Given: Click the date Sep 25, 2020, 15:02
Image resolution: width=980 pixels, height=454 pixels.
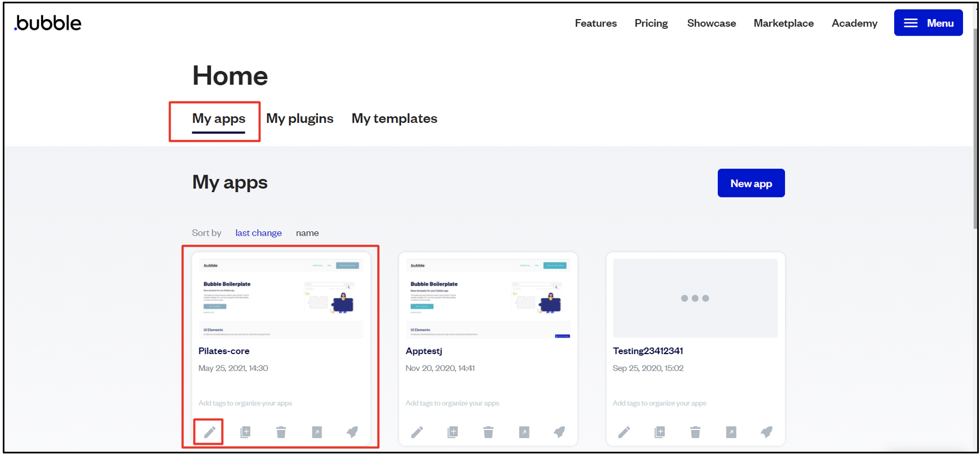Looking at the screenshot, I should (x=648, y=368).
